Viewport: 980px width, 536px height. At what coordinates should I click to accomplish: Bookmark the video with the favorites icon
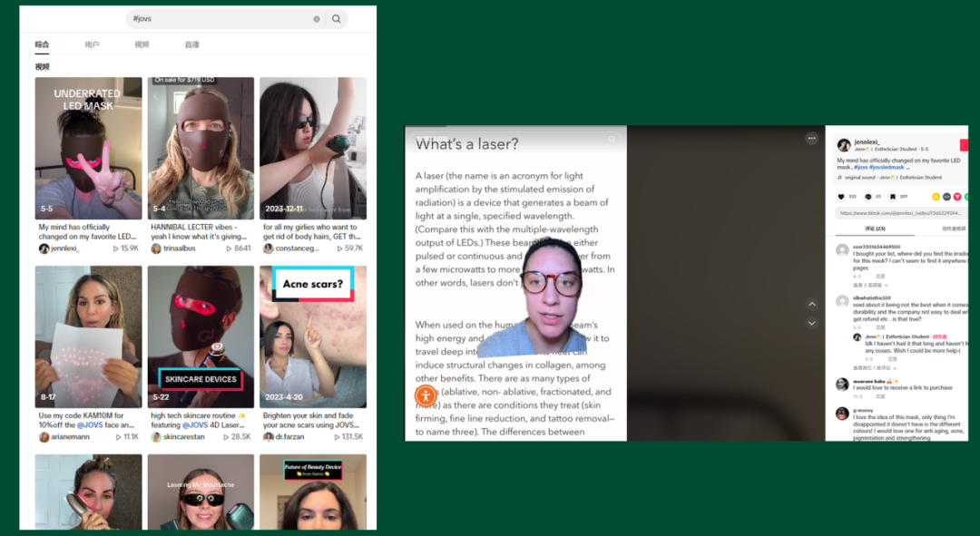(893, 196)
